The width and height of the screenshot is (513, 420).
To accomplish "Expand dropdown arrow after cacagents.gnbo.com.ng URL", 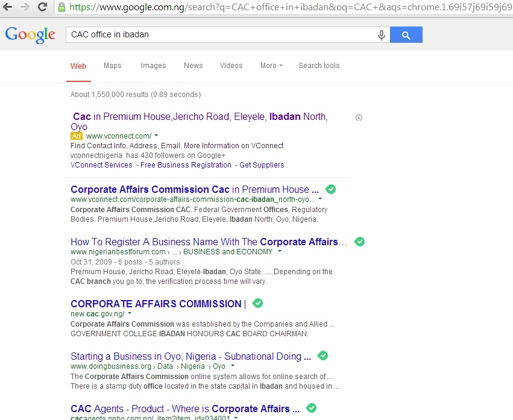I will point(236,418).
